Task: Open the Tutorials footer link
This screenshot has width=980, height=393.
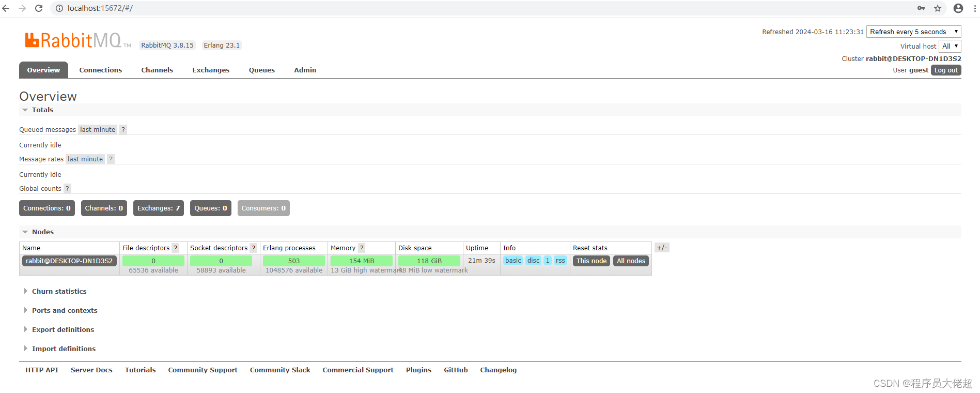Action: pos(140,370)
